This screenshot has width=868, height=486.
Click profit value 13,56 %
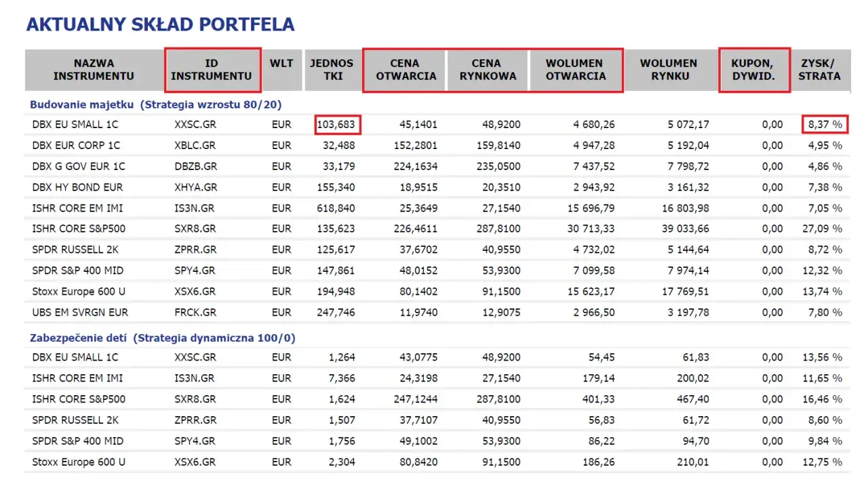pos(823,357)
